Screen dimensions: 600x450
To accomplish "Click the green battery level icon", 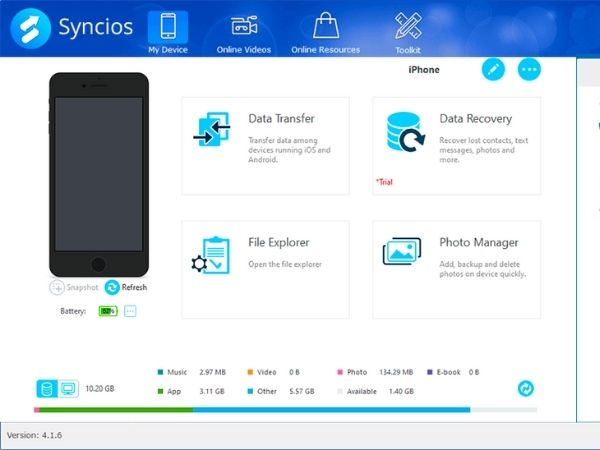I will point(107,311).
